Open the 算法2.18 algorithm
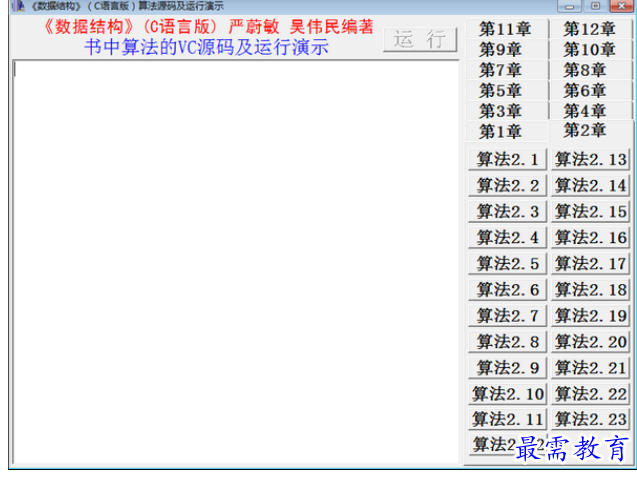Image resolution: width=637 pixels, height=480 pixels. click(590, 290)
